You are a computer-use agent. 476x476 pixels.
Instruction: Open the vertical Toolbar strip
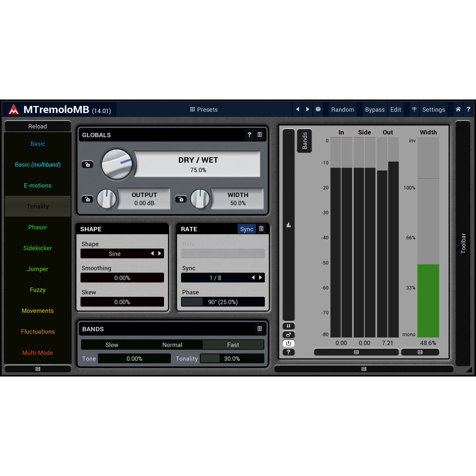[x=463, y=243]
